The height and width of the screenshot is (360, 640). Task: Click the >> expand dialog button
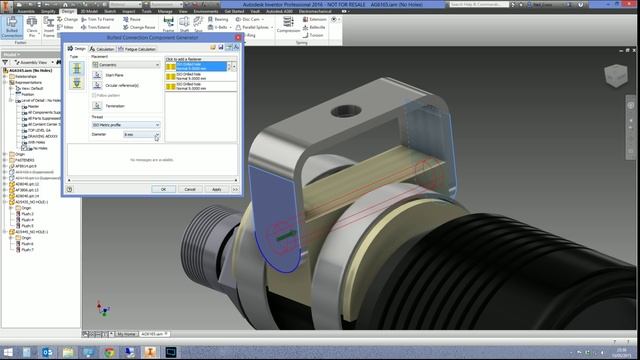tap(235, 189)
